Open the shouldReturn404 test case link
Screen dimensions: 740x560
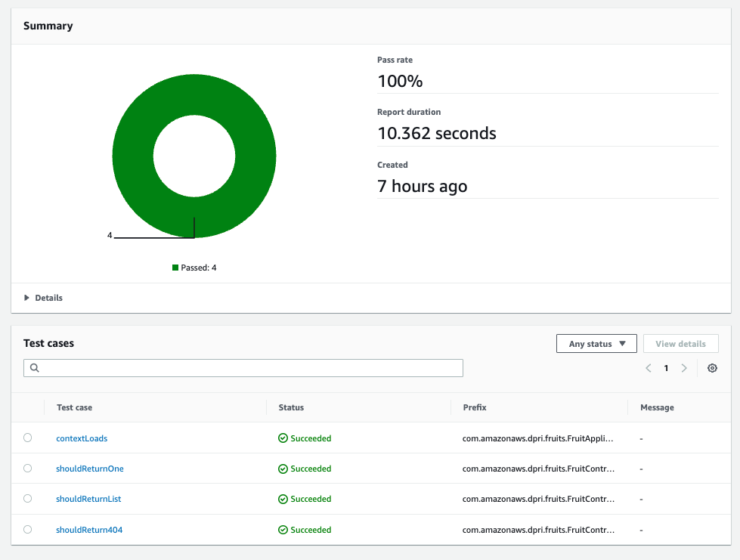click(x=89, y=530)
